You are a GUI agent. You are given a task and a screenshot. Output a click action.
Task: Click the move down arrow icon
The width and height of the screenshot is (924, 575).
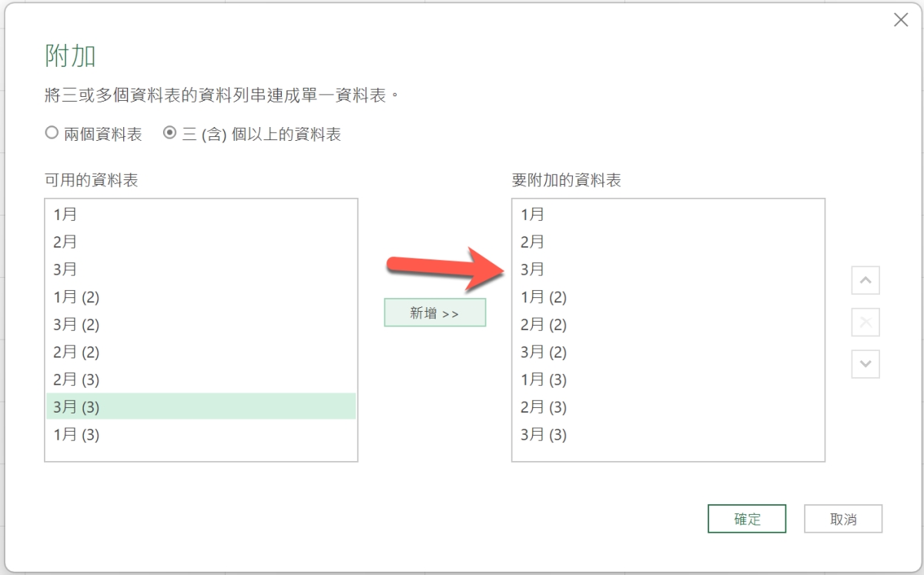(x=865, y=364)
